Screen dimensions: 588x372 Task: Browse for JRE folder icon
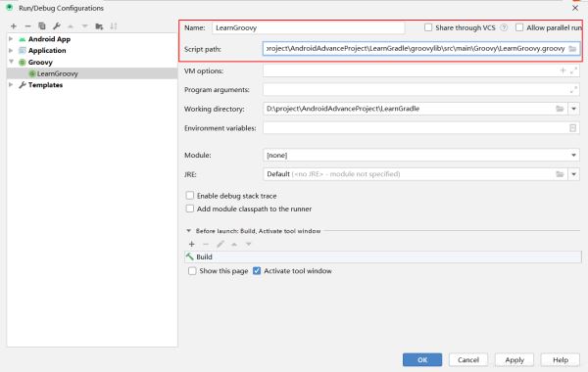click(x=560, y=174)
